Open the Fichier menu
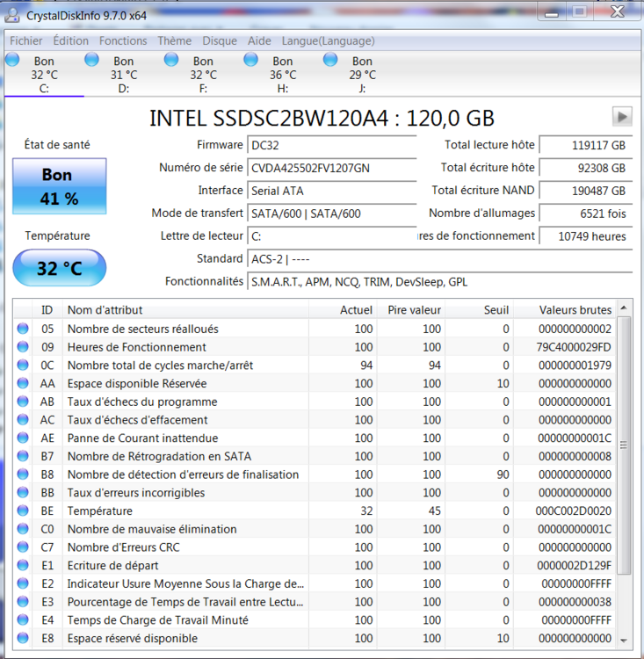 point(26,40)
